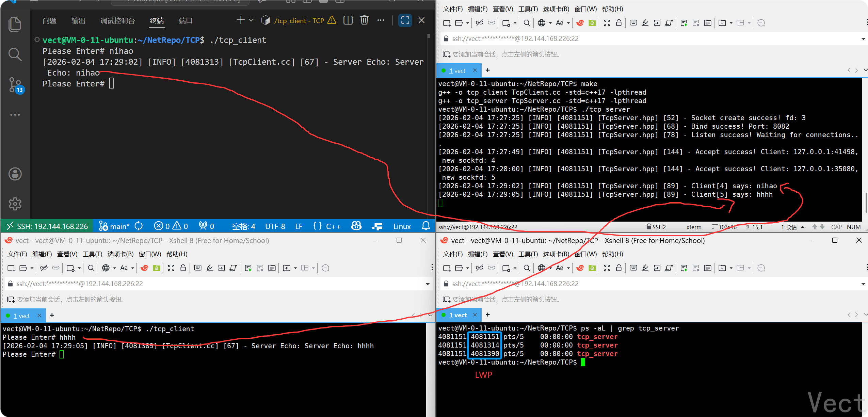Expand the address bar dropdown in the bottom-left Xshell

(428, 284)
